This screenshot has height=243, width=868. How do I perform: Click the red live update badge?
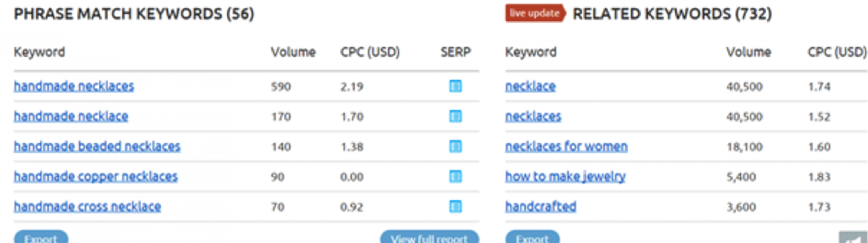pos(535,13)
